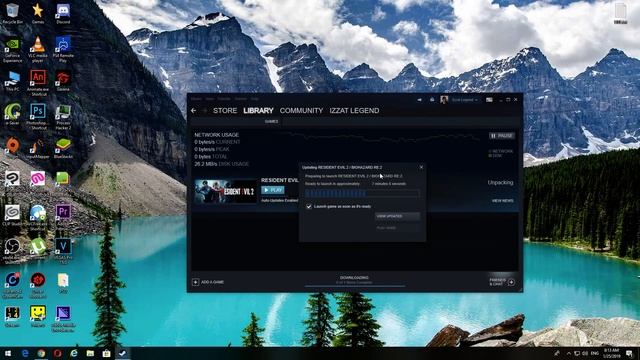The image size is (640, 360).
Task: Open the Steam notifications inbox icon
Action: (432, 100)
